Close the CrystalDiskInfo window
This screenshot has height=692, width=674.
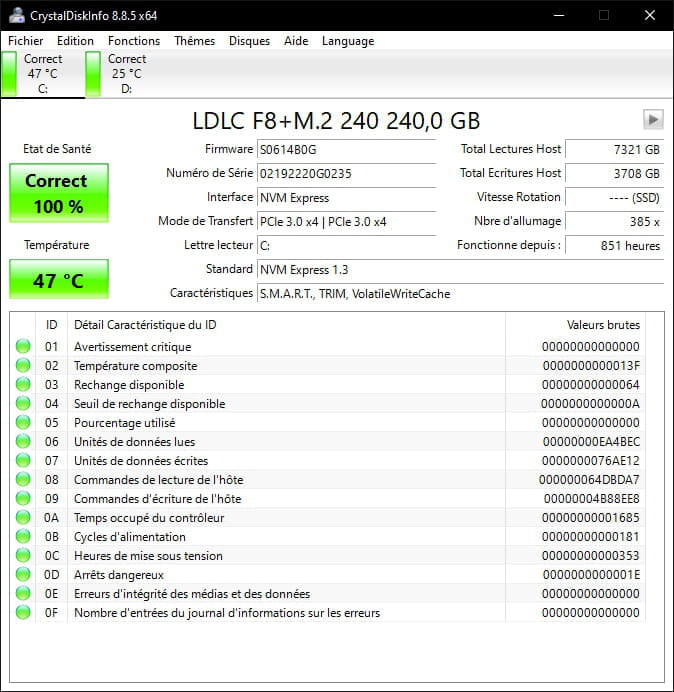point(650,15)
